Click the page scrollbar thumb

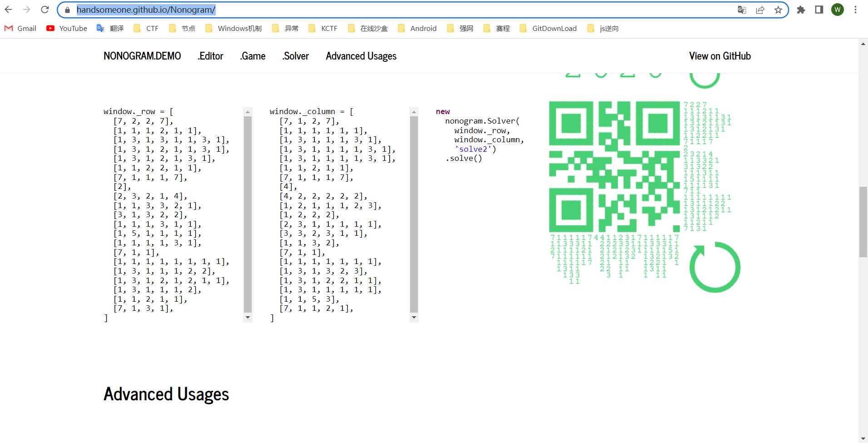coord(863,222)
